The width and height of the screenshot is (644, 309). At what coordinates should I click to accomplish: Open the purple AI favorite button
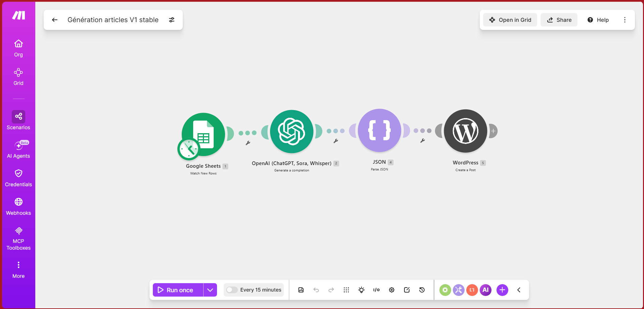[485, 290]
